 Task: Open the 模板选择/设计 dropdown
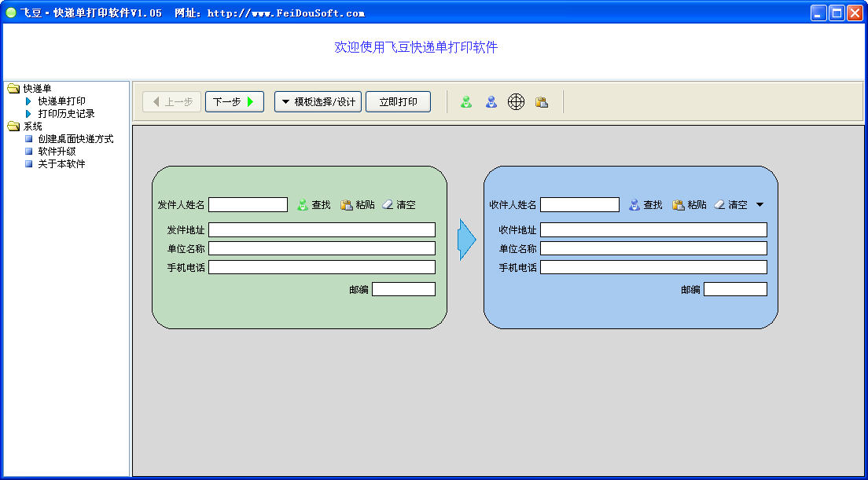(318, 101)
